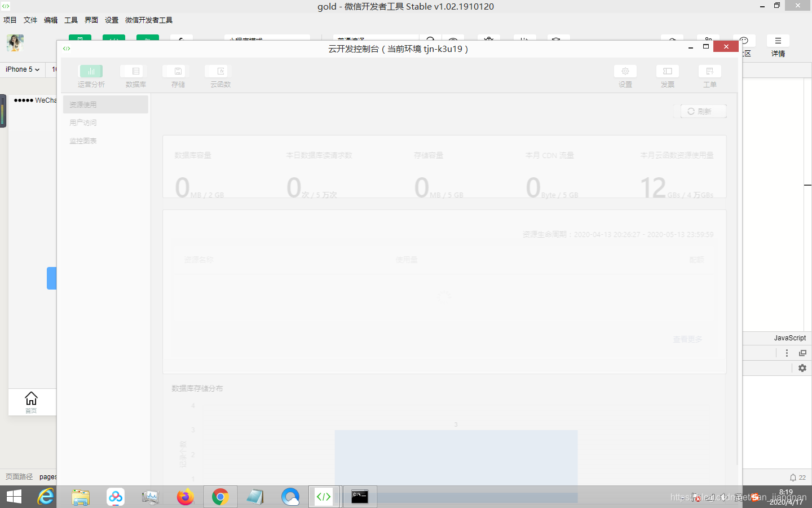Click the 数据库容量 stat label
812x508 pixels.
click(193, 155)
